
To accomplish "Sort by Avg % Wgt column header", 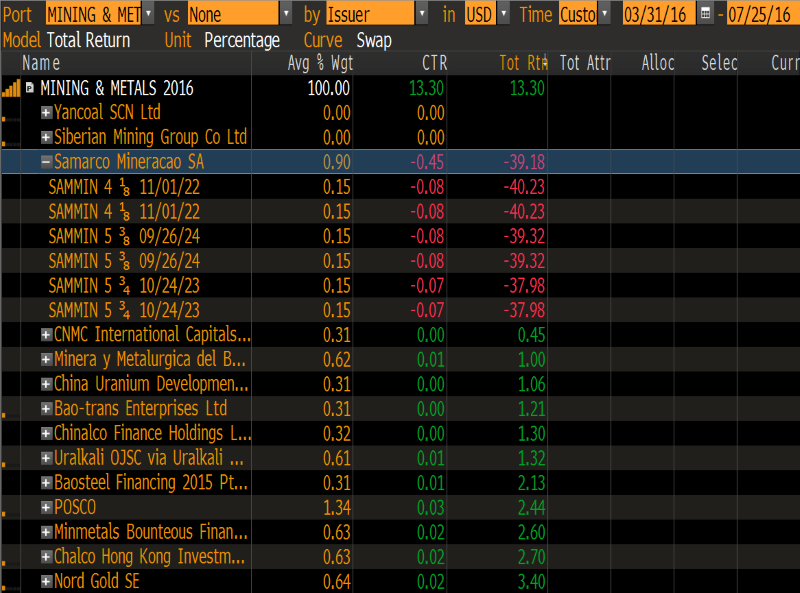I will point(320,63).
